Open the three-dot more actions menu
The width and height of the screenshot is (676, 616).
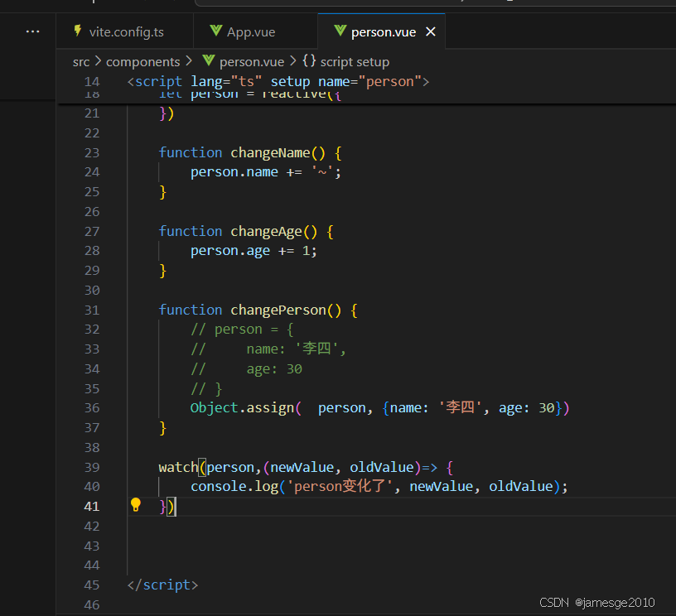[x=33, y=31]
